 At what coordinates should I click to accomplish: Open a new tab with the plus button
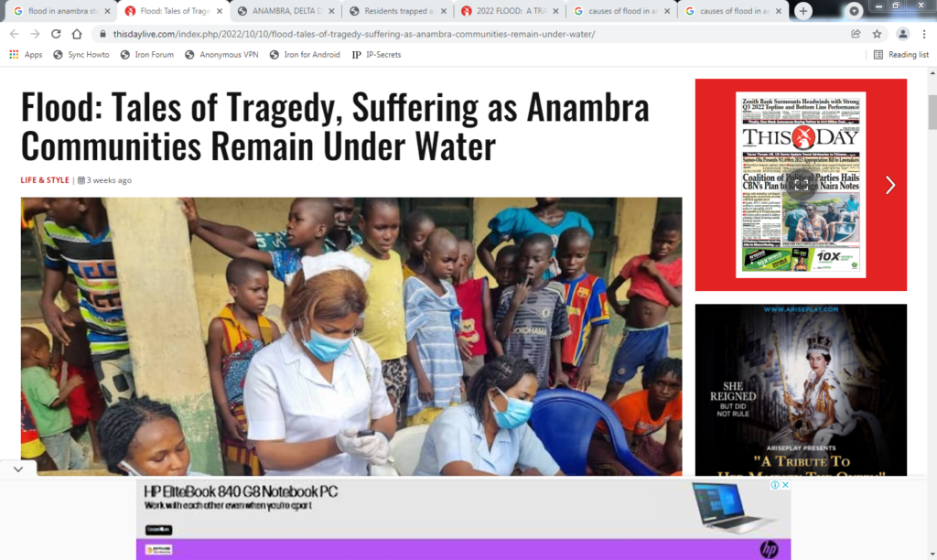click(803, 11)
